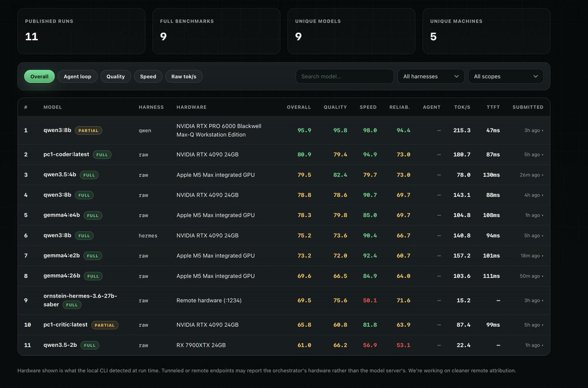Click the Unique Machines stat card
588x388 pixels.
[x=486, y=30]
